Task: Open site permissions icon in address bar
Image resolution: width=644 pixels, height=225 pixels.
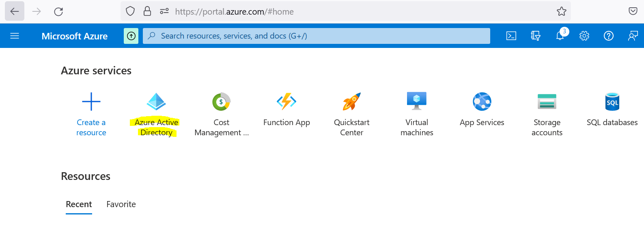Action: (164, 11)
